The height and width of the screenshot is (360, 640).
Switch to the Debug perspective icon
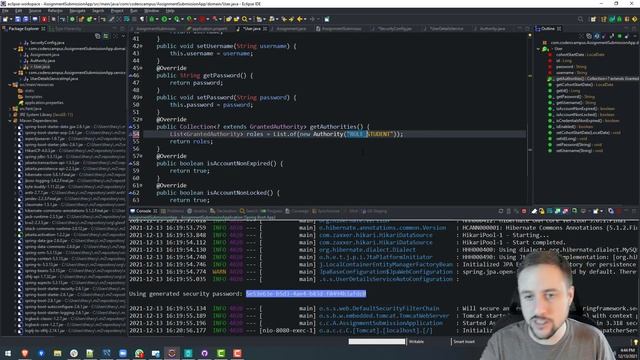(x=619, y=19)
